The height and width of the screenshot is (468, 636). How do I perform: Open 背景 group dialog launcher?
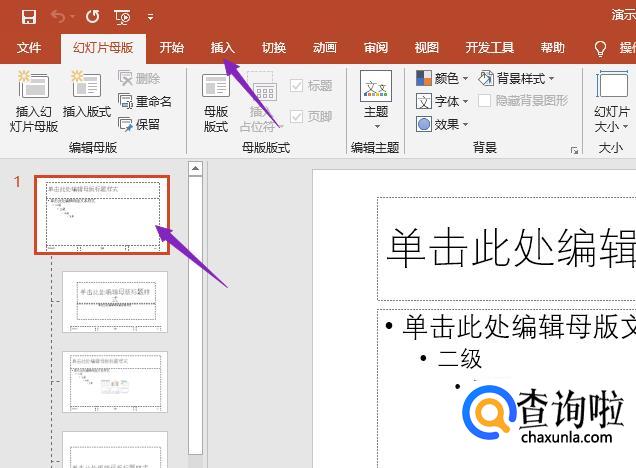click(574, 150)
